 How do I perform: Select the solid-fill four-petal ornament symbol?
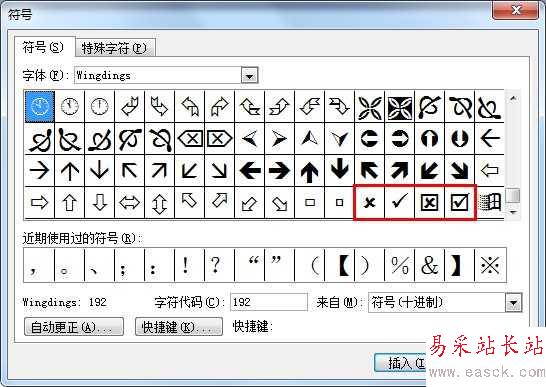click(x=399, y=106)
